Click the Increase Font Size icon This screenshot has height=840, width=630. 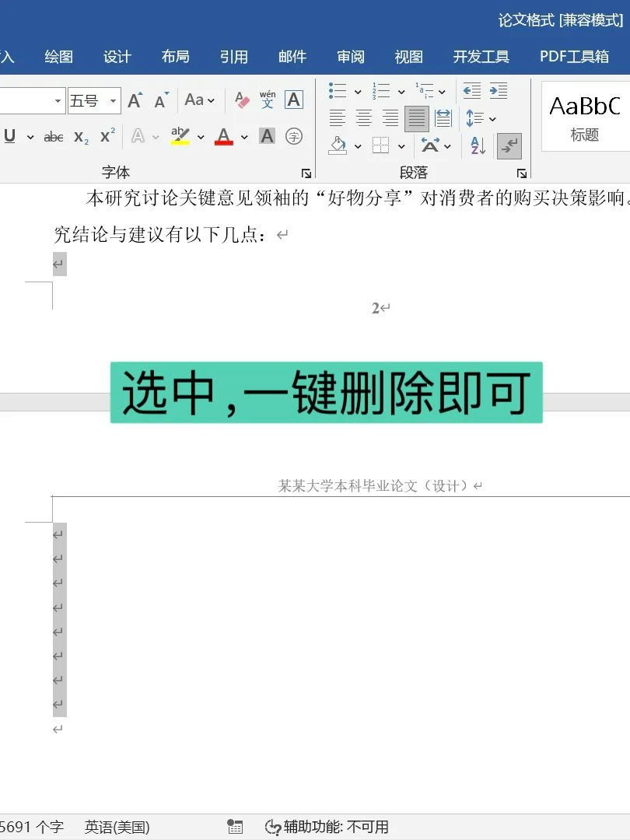click(135, 100)
